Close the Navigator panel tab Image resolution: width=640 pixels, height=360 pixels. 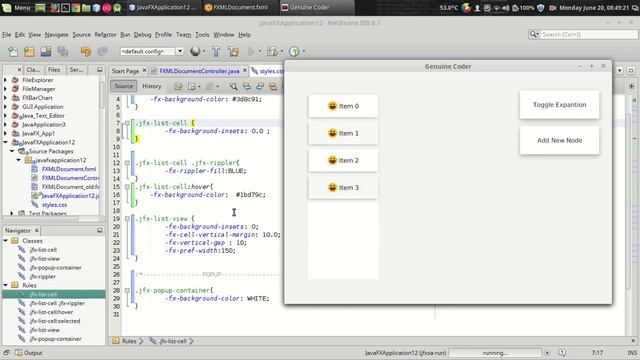tap(36, 231)
